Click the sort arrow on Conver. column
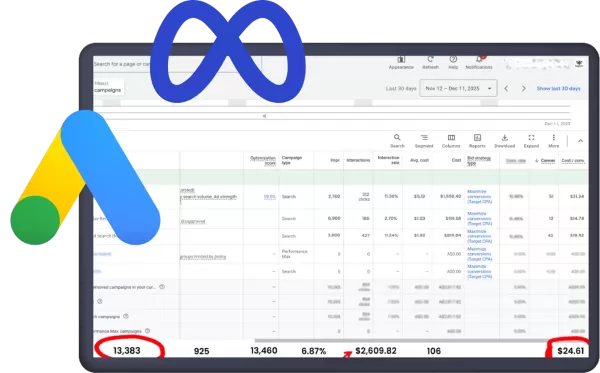 point(536,161)
